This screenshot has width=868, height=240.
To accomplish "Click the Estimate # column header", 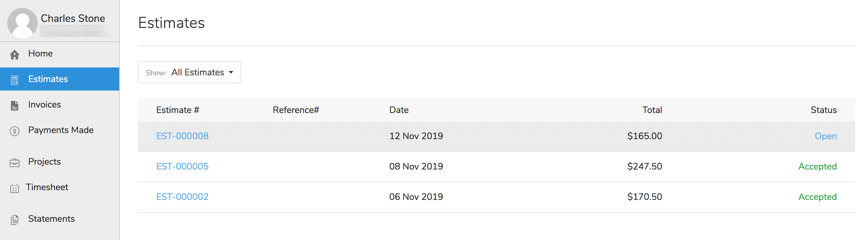I will (178, 110).
